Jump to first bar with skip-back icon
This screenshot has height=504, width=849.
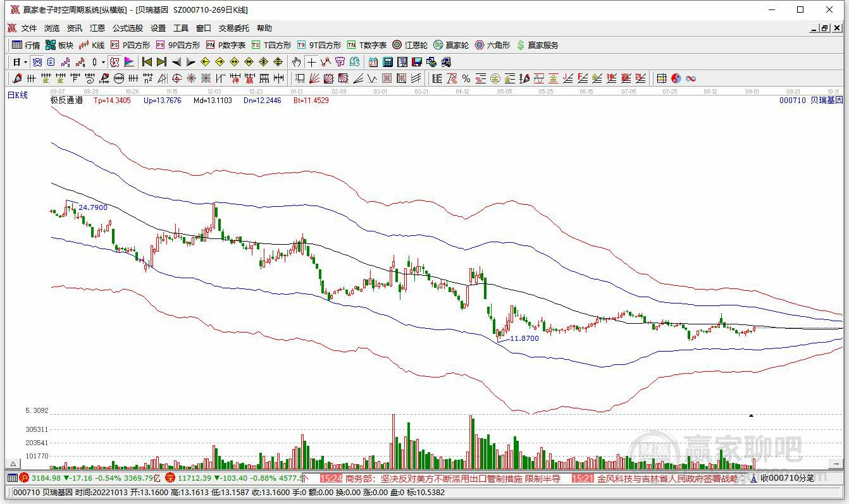[147, 62]
